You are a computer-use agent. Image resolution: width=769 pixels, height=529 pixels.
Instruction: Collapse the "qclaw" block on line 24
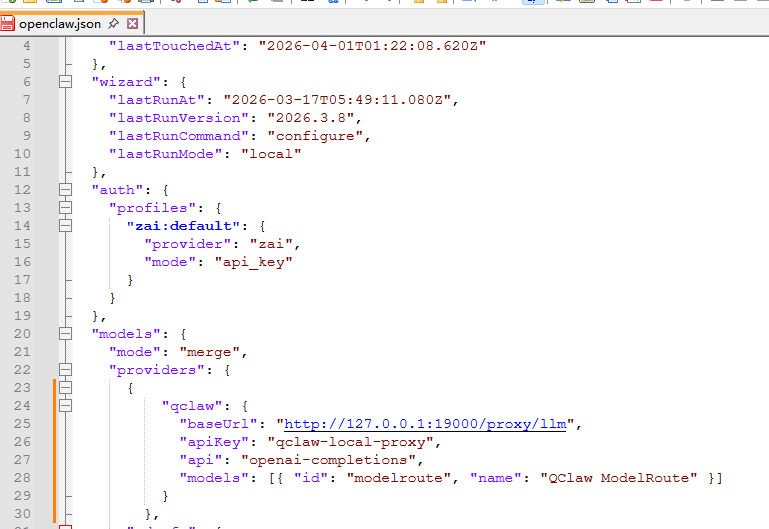click(x=65, y=405)
